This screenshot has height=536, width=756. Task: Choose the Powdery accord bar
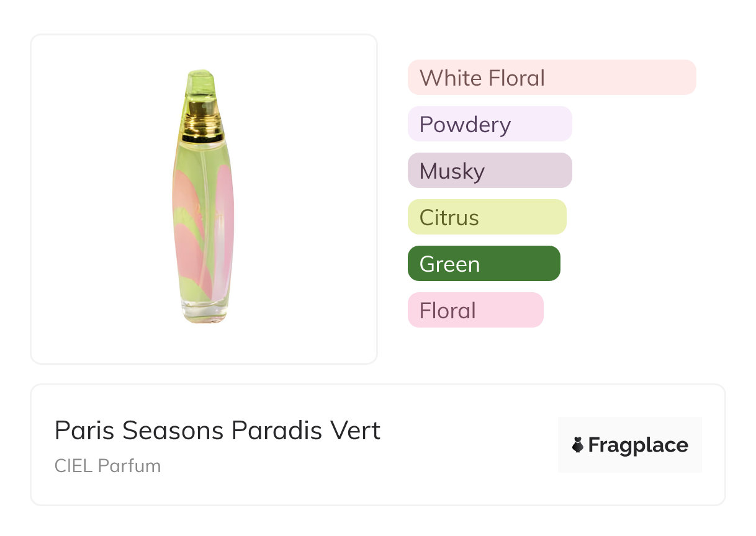click(x=489, y=124)
